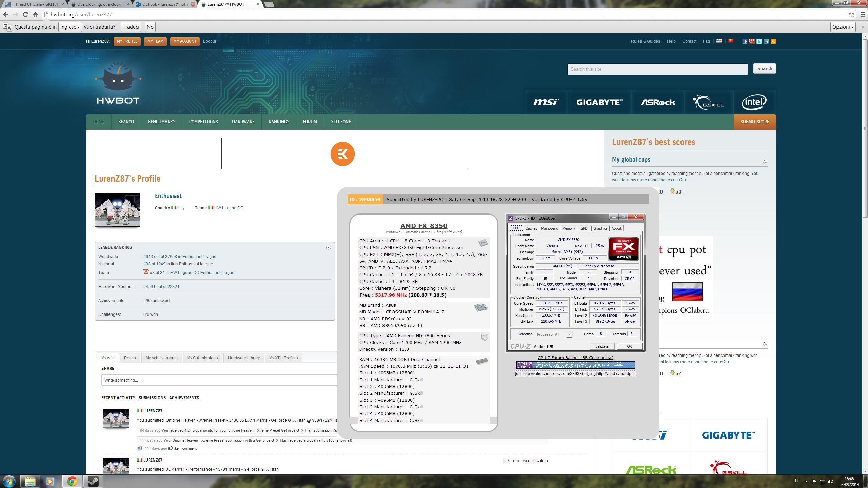Open Steam from the taskbar
868x488 pixels.
(x=93, y=481)
